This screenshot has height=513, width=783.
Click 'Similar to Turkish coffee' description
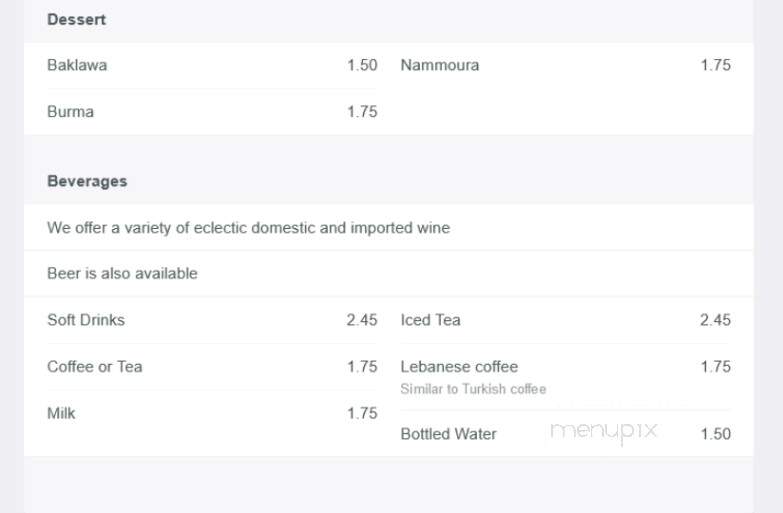click(x=473, y=389)
